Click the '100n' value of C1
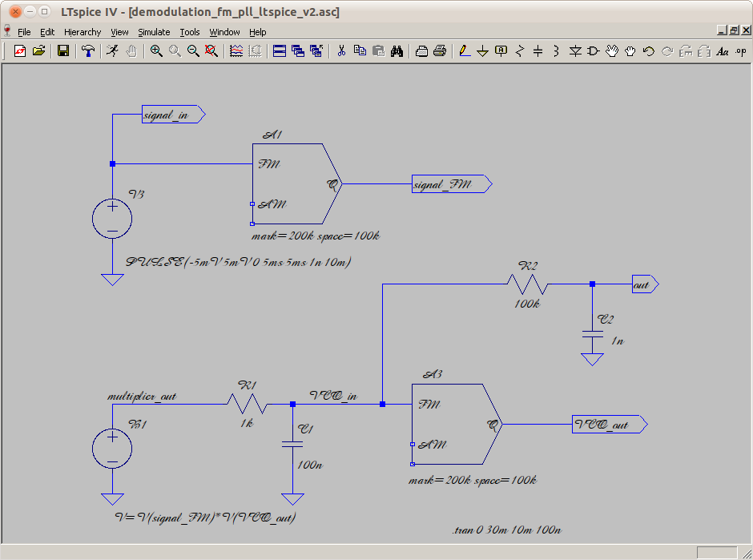 pos(310,465)
